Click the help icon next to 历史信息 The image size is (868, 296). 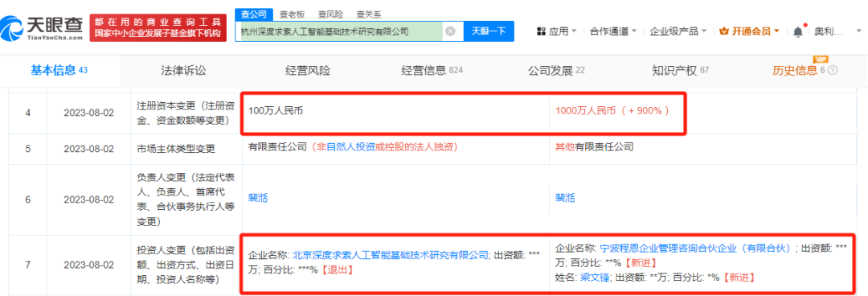tap(832, 71)
